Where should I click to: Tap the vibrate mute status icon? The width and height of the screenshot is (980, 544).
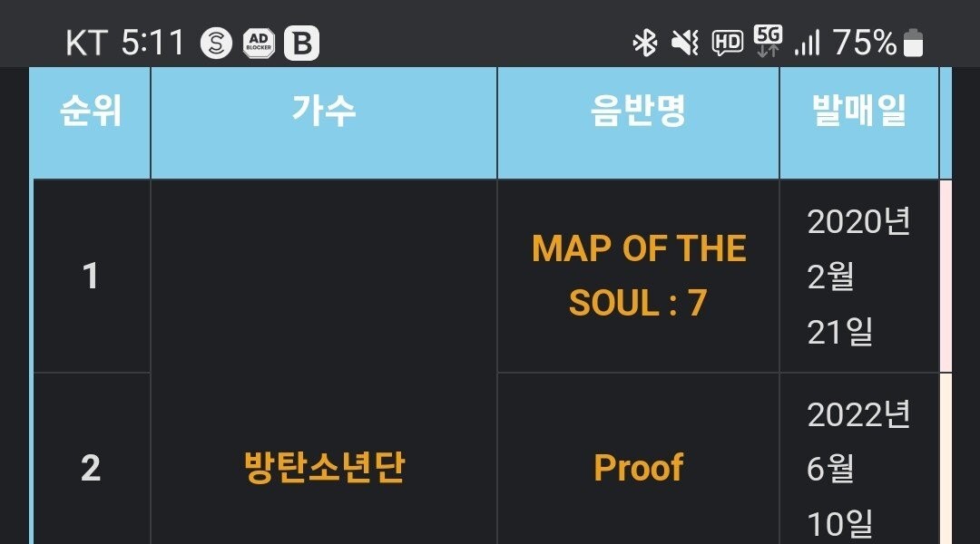tap(685, 43)
